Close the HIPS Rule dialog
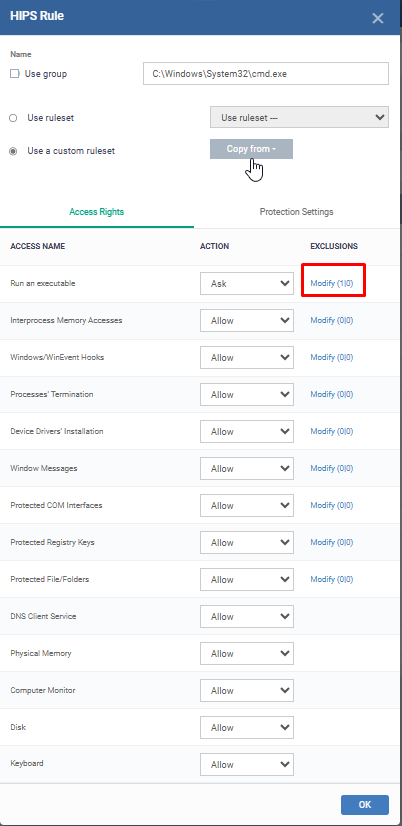This screenshot has width=402, height=826. 378,18
